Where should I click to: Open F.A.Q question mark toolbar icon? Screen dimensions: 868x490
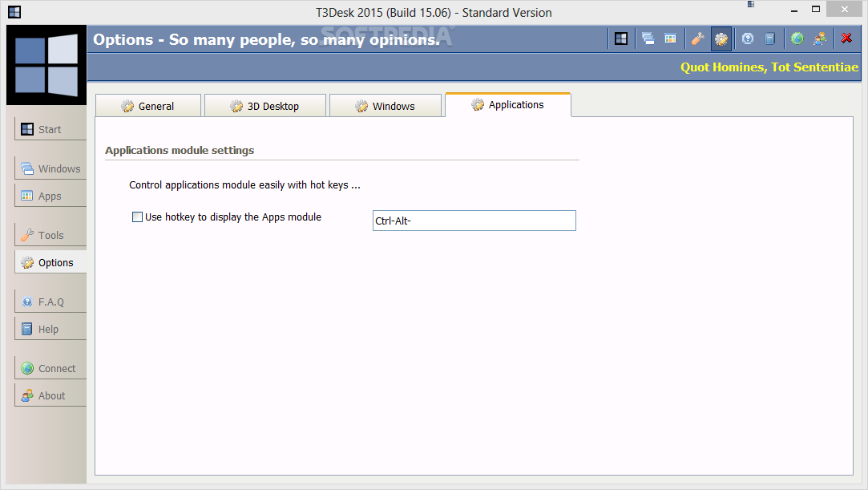point(748,38)
